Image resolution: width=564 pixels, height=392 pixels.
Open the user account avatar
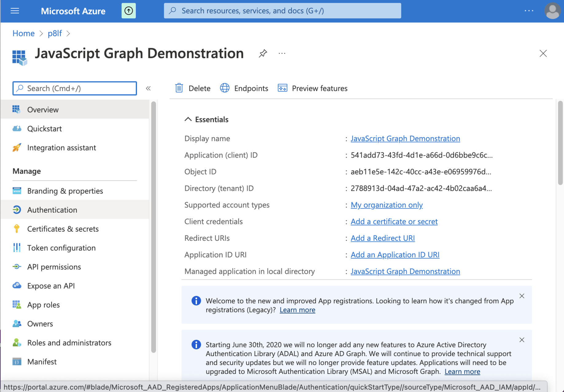coord(552,11)
